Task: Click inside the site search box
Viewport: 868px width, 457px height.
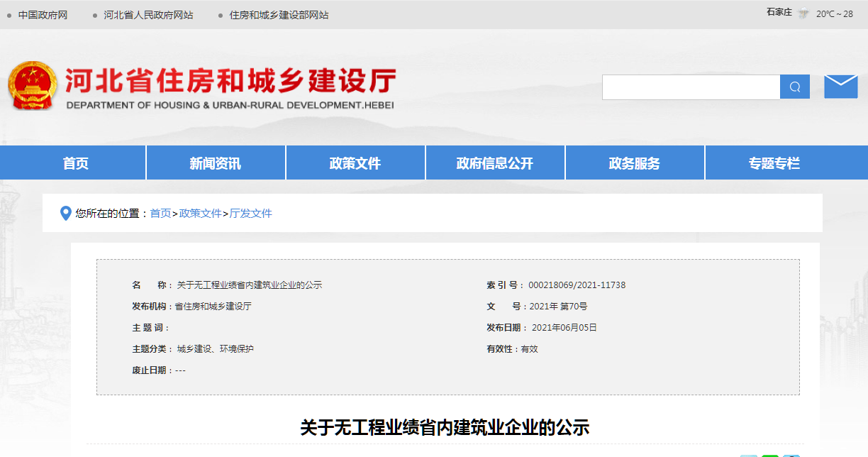Action: [691, 87]
